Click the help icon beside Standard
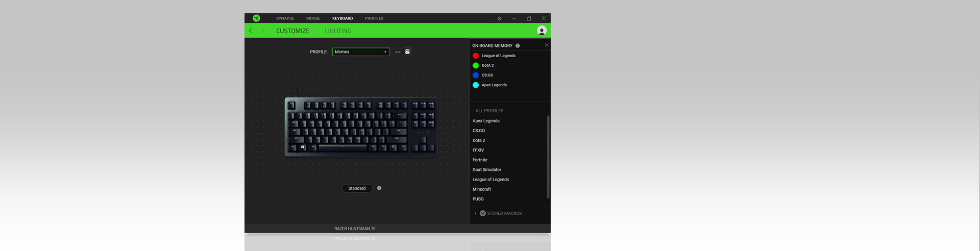The width and height of the screenshot is (980, 251). 379,188
